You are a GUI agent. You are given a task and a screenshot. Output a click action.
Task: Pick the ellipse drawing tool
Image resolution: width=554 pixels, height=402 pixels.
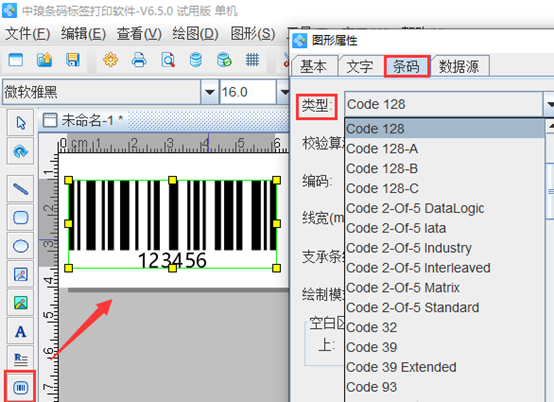click(x=20, y=246)
